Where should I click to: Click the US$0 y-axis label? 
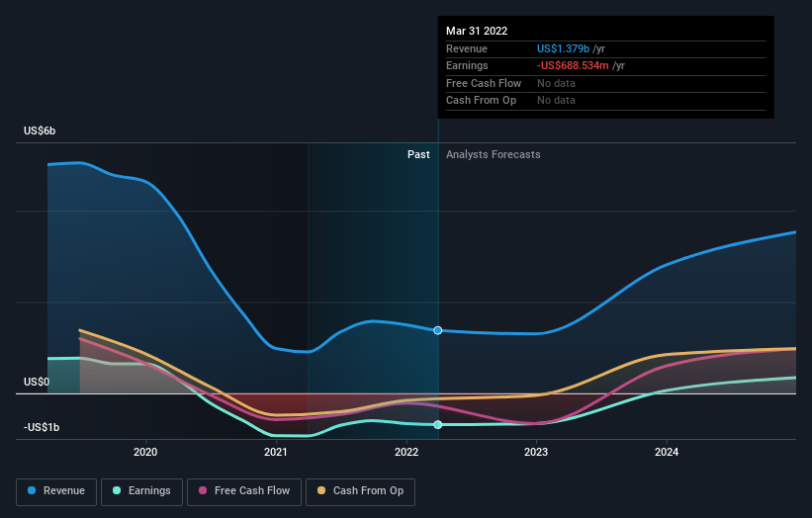[x=37, y=382]
